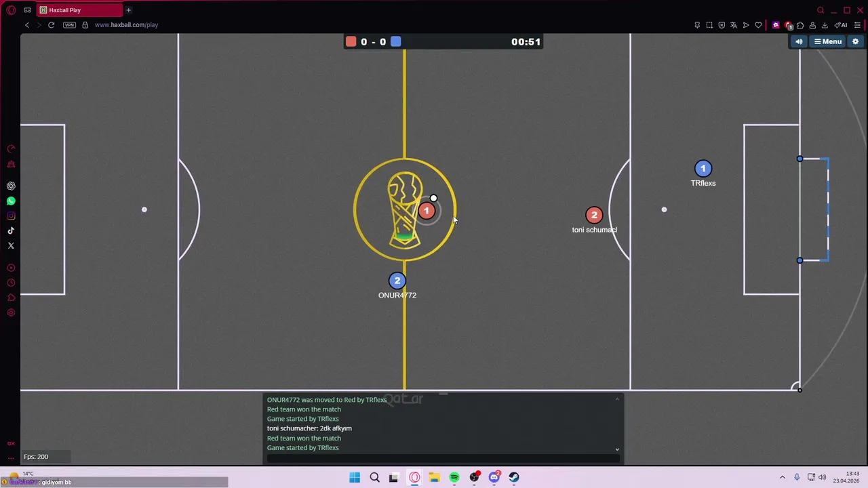The image size is (868, 488).
Task: Click the last 'Game started by TRflexs' line
Action: tap(302, 448)
